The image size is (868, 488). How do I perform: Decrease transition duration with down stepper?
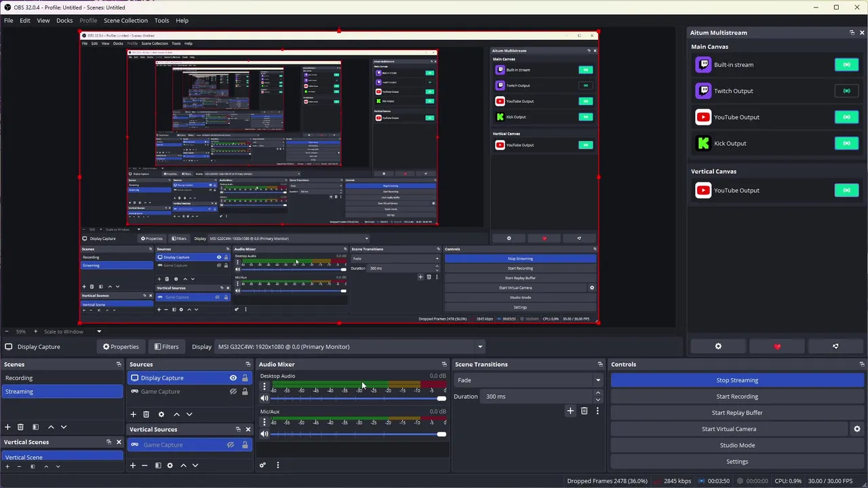pyautogui.click(x=597, y=400)
